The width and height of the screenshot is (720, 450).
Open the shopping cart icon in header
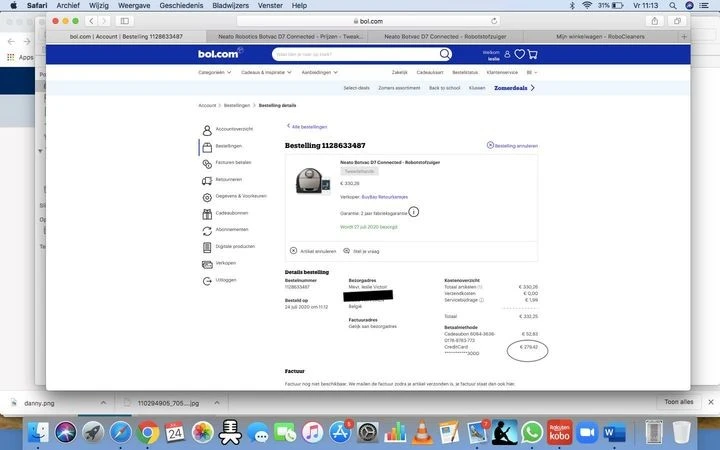[x=533, y=54]
